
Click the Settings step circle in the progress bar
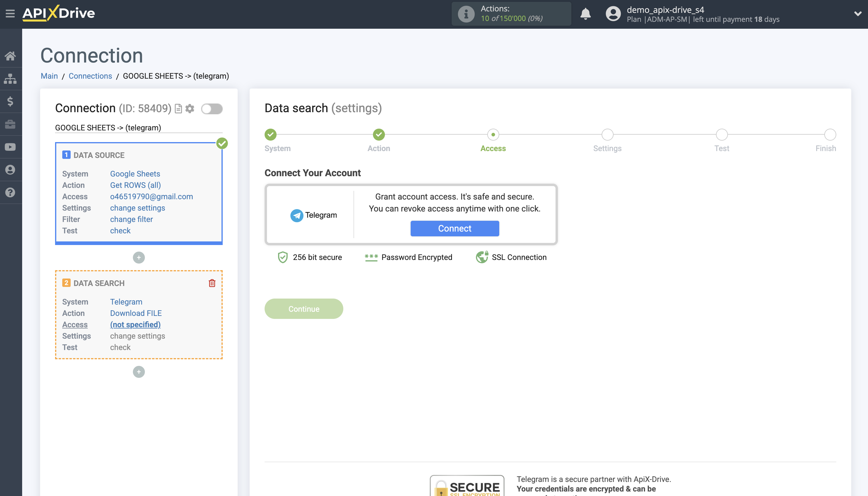607,135
